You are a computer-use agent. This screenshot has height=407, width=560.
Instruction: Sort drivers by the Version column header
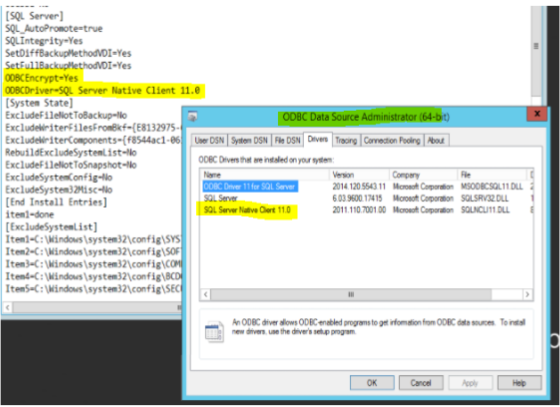[x=360, y=175]
